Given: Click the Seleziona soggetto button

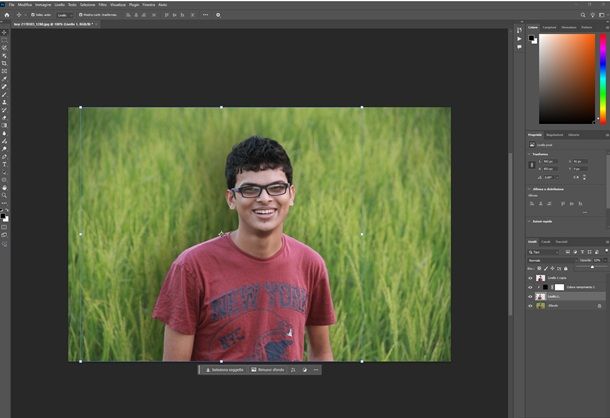Looking at the screenshot, I should 224,370.
